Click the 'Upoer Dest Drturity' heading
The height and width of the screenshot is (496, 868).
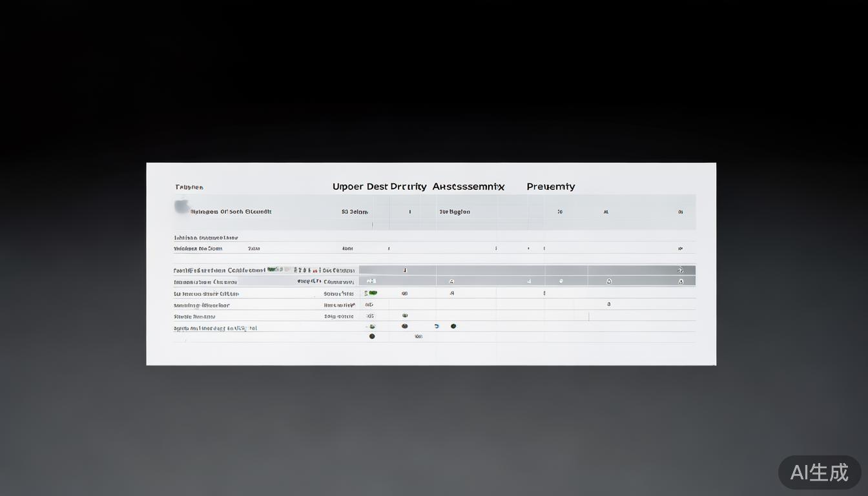(379, 187)
